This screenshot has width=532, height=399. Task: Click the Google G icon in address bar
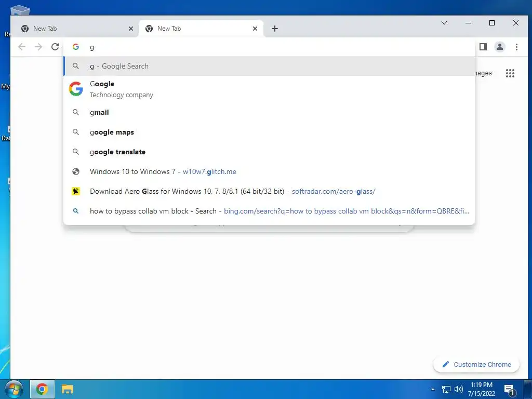(x=76, y=47)
